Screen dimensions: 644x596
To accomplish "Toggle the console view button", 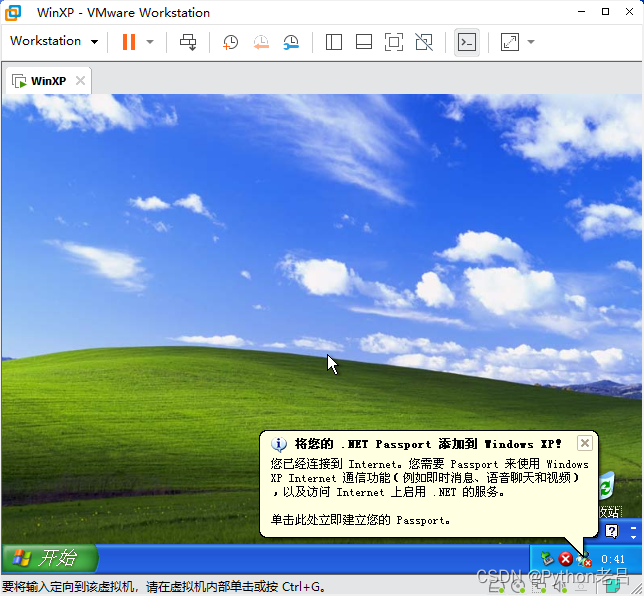I will point(467,42).
